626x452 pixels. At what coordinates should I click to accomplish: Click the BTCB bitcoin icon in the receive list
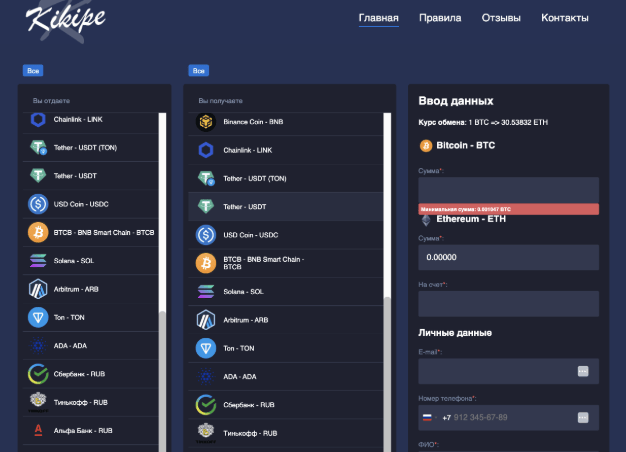[x=206, y=263]
